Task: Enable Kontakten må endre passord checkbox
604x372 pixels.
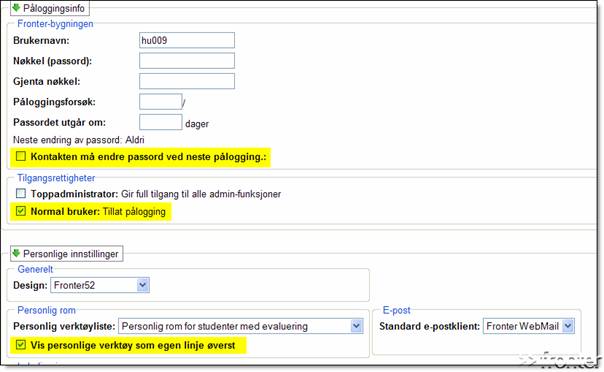Action: (21, 156)
